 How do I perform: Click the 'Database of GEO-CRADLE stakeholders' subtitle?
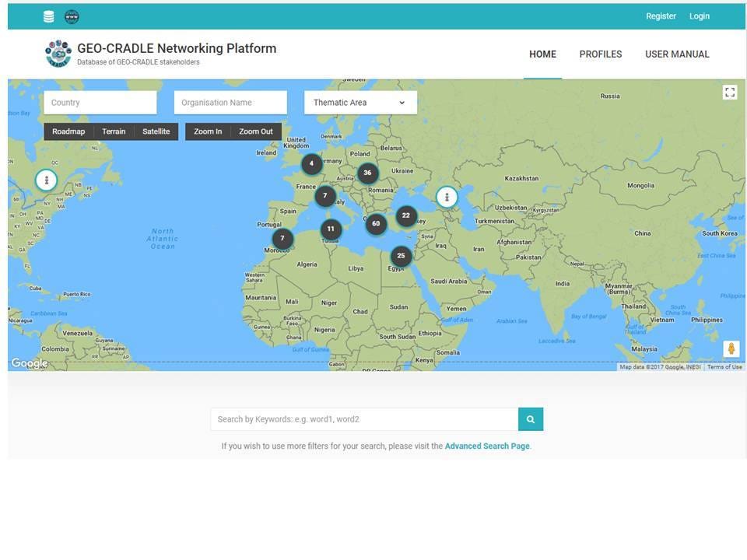[x=139, y=62]
